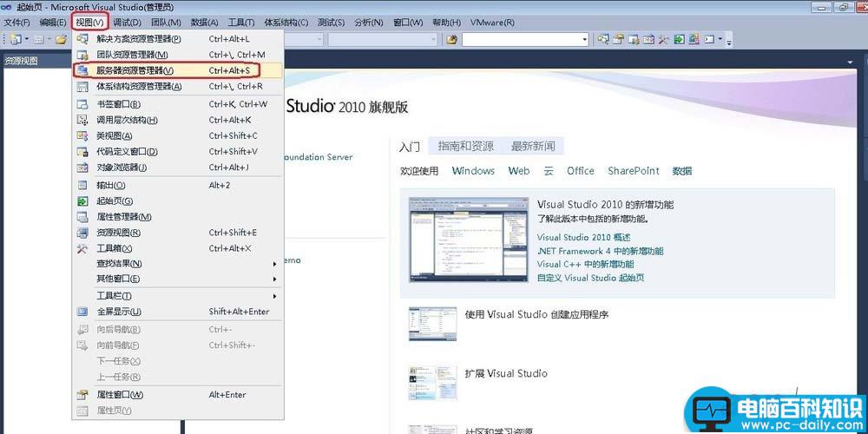The width and height of the screenshot is (868, 434).
Task: Open the 扩展 Visual Studio item
Action: coord(506,373)
